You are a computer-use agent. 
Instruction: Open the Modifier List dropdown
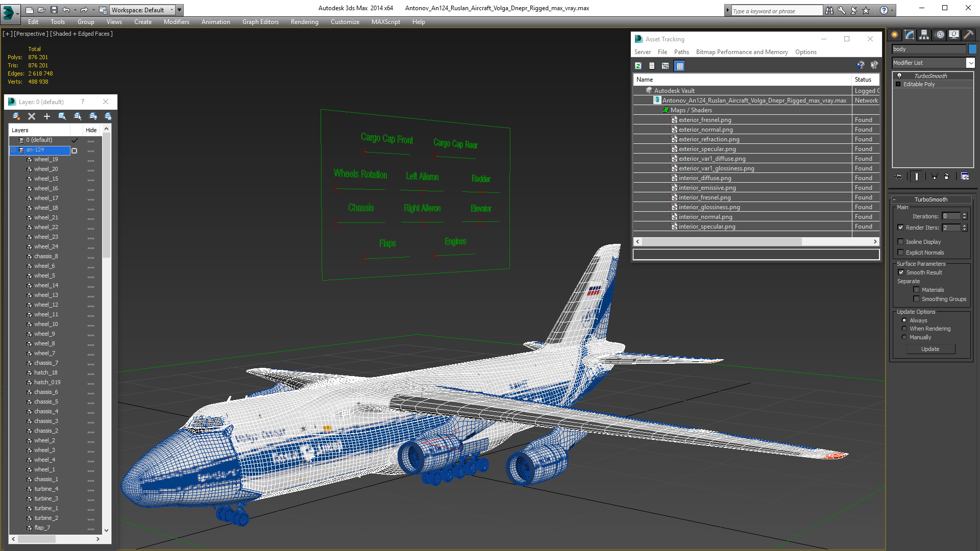pyautogui.click(x=970, y=63)
